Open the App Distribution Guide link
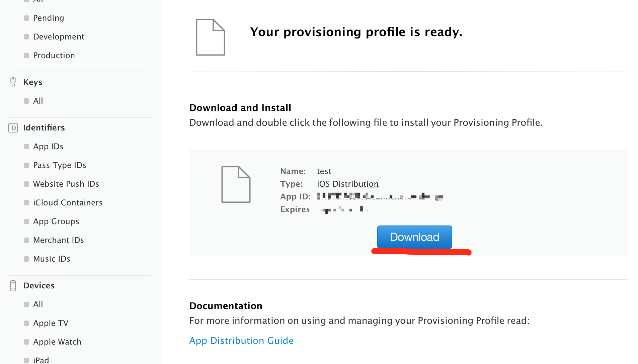Screen dimensions: 638x364 (x=241, y=341)
